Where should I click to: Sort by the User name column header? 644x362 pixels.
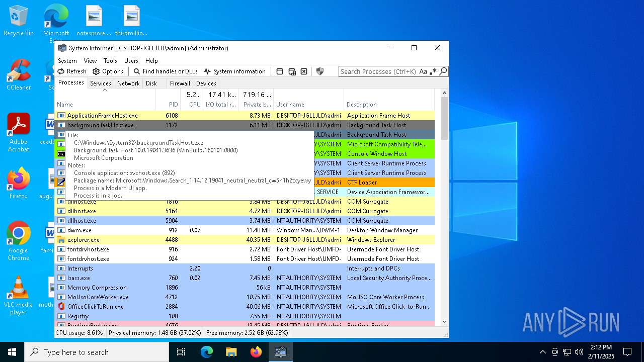point(308,100)
